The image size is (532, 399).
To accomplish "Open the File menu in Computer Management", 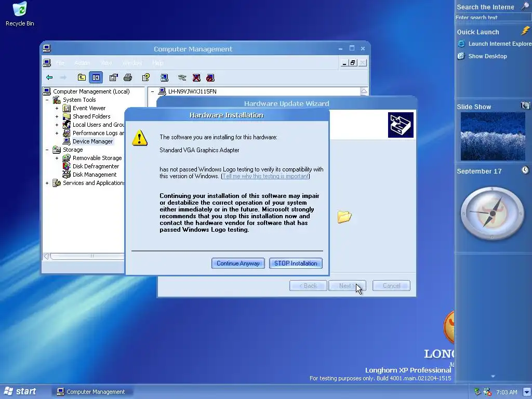I will [60, 63].
